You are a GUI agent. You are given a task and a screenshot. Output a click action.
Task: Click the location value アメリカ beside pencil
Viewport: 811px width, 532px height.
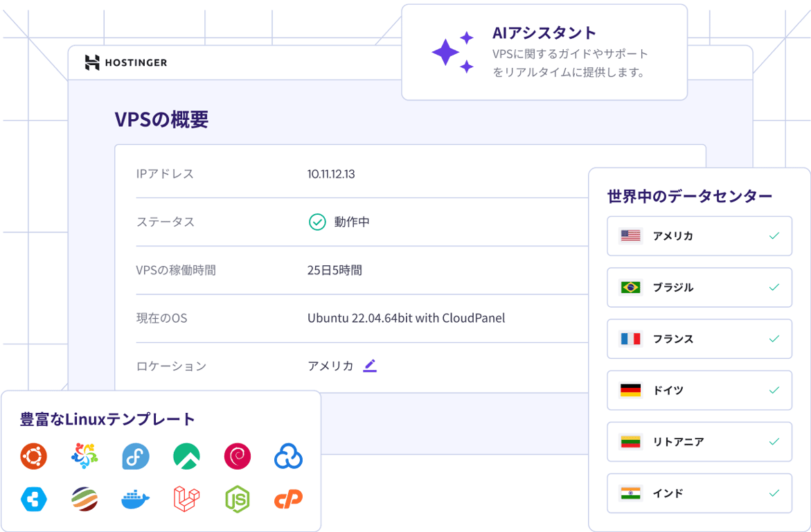click(x=330, y=366)
